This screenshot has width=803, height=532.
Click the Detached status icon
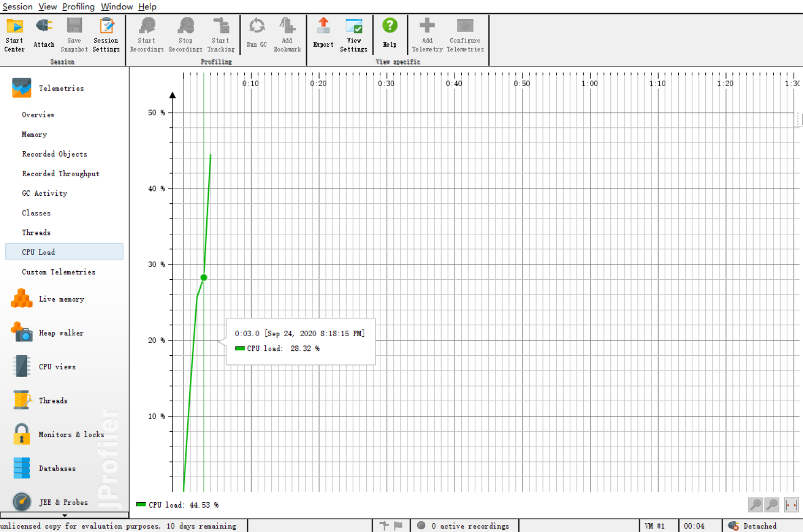734,525
